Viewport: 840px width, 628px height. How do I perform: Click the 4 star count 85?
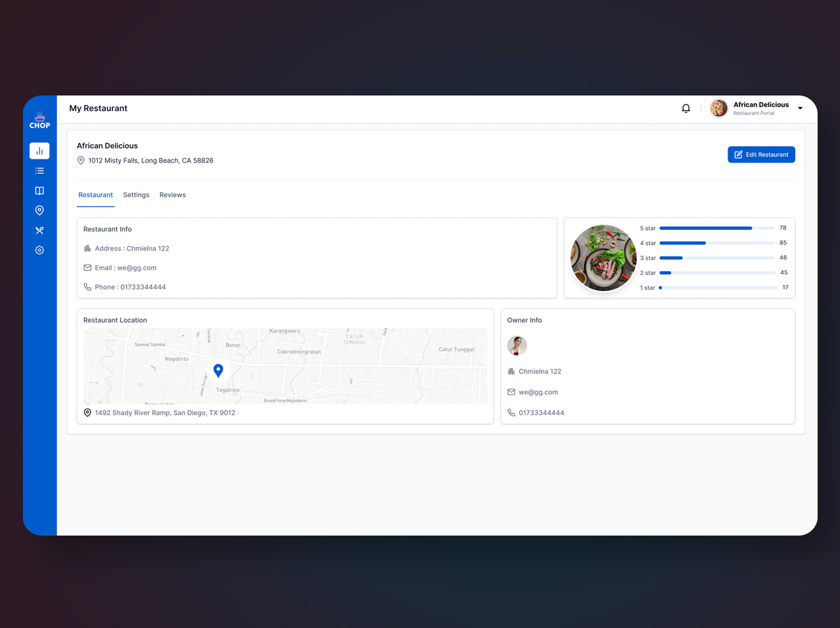click(783, 243)
